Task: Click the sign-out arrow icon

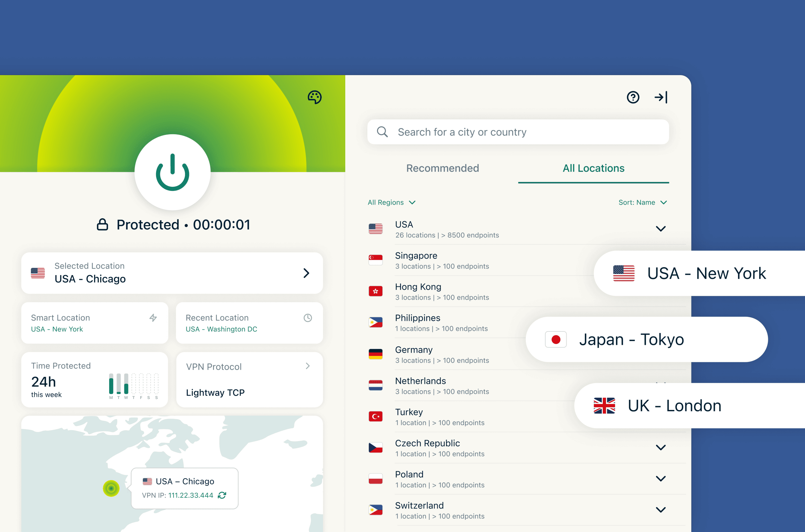Action: click(661, 97)
